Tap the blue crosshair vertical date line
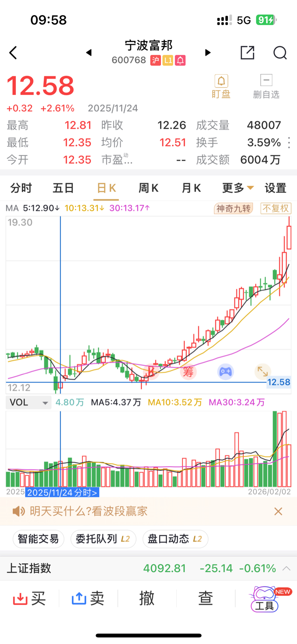 point(60,306)
